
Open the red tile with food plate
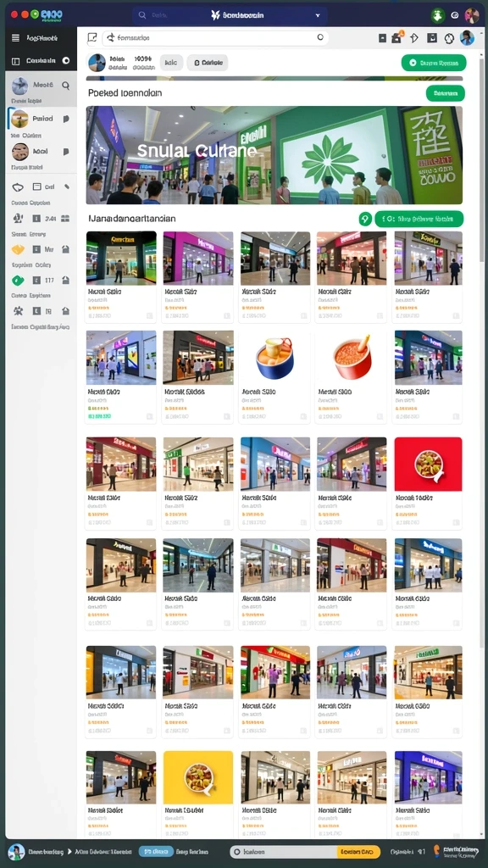(428, 464)
